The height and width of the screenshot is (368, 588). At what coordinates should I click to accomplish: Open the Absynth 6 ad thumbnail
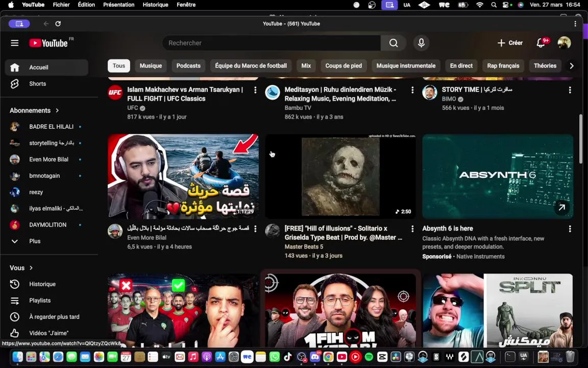(x=498, y=176)
